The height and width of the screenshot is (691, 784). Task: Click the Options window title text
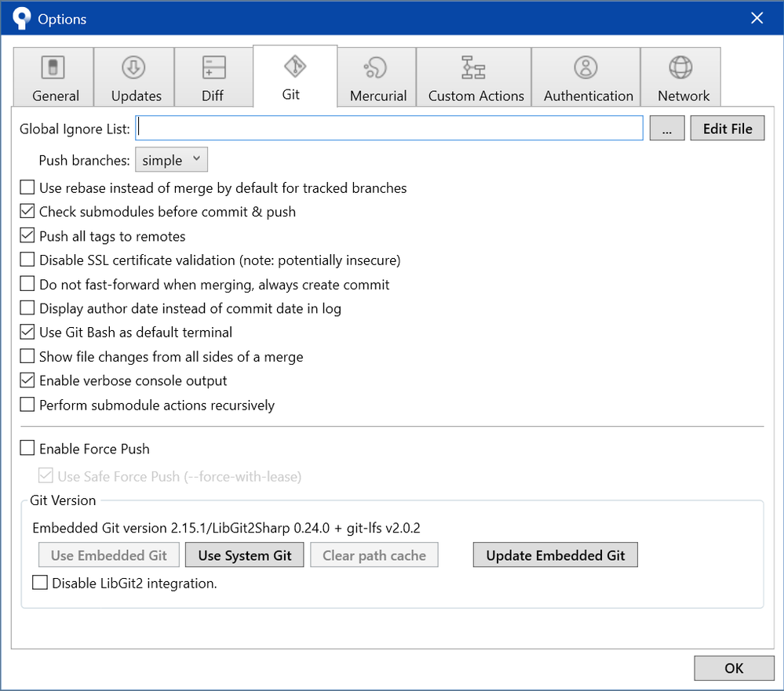(x=62, y=19)
